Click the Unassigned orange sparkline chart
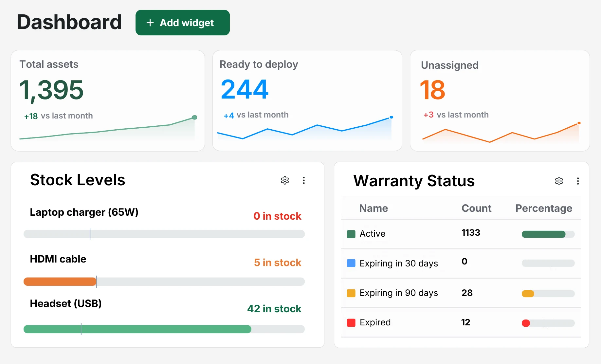601x364 pixels. tap(501, 133)
